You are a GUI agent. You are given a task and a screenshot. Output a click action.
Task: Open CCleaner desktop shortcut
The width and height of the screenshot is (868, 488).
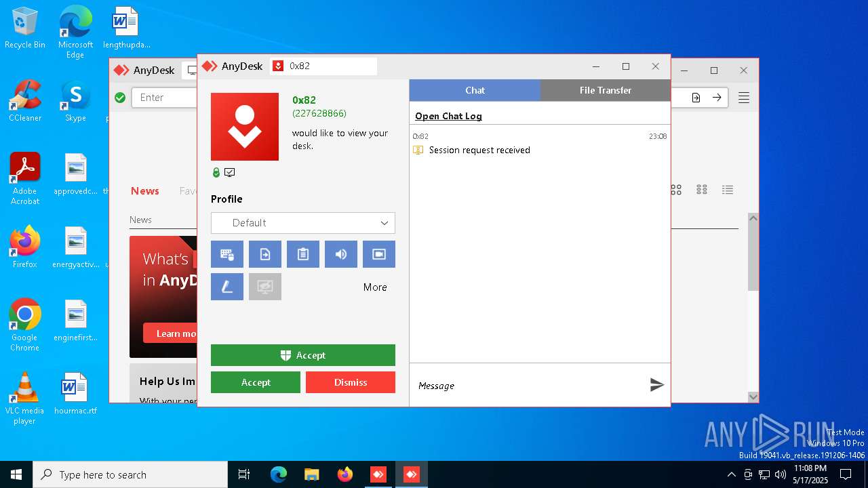click(x=25, y=102)
